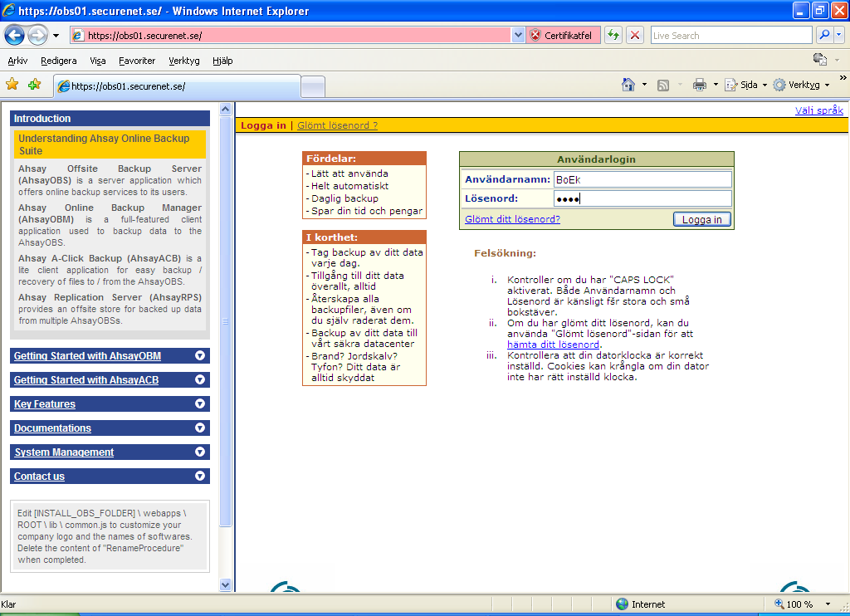Screen dimensions: 850x616
Task: Open the Hjälp menu
Action: (222, 61)
